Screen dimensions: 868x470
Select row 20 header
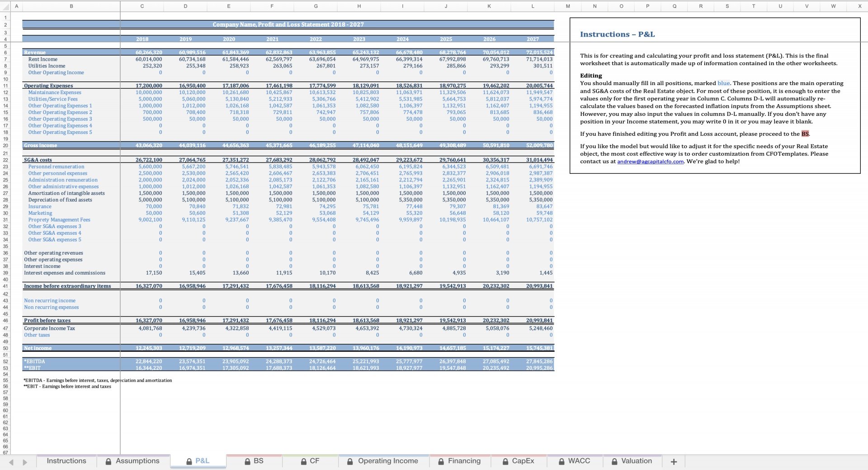5,145
